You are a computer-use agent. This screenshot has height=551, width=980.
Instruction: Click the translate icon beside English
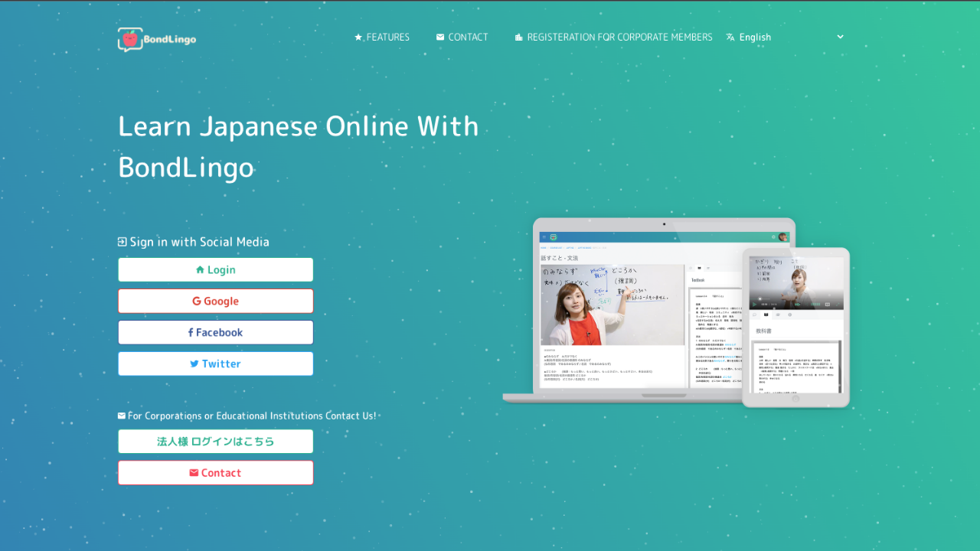click(x=730, y=37)
